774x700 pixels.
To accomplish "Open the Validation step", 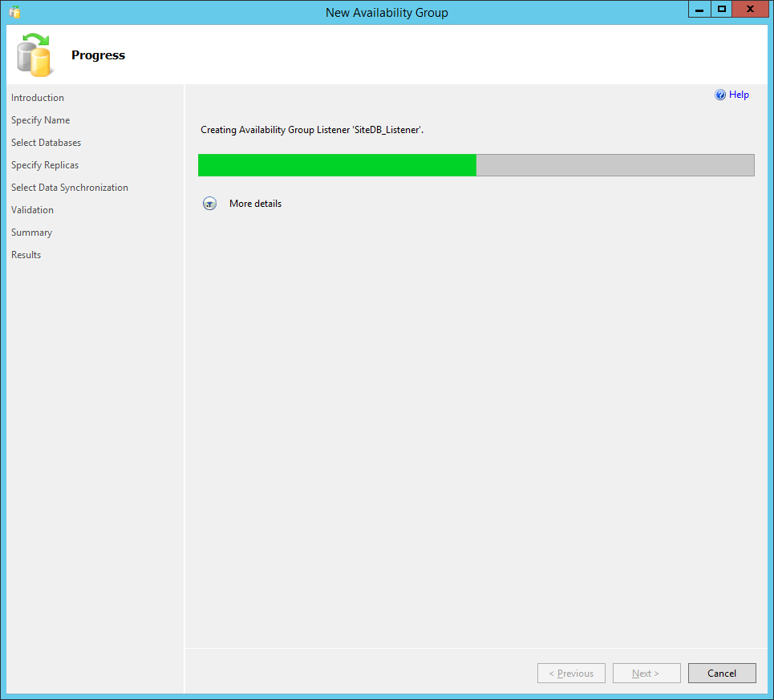I will (x=32, y=210).
